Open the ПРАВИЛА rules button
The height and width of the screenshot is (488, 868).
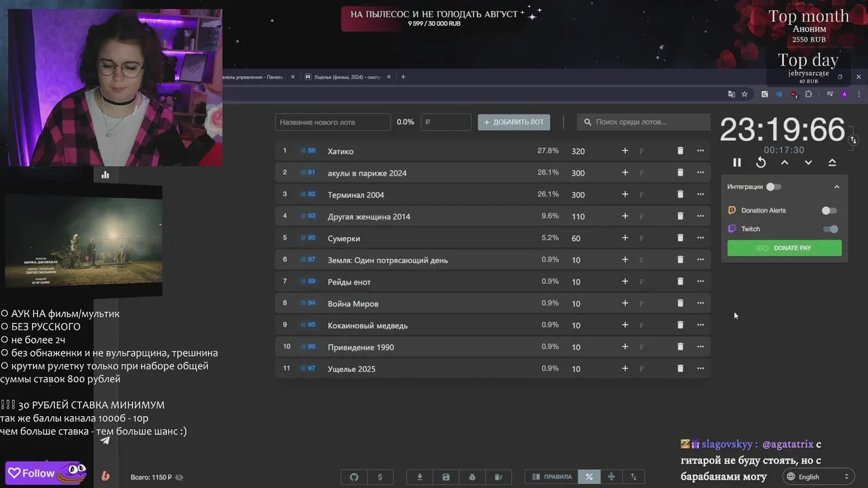[x=552, y=477]
